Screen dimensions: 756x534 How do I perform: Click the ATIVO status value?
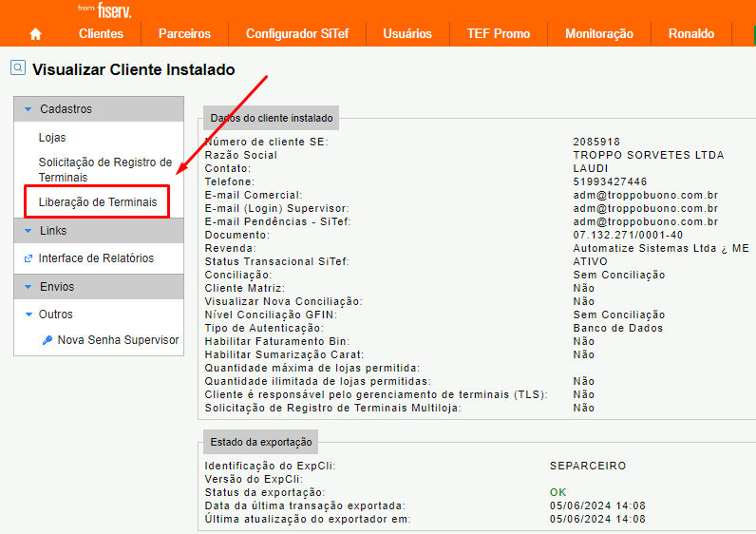(x=590, y=261)
